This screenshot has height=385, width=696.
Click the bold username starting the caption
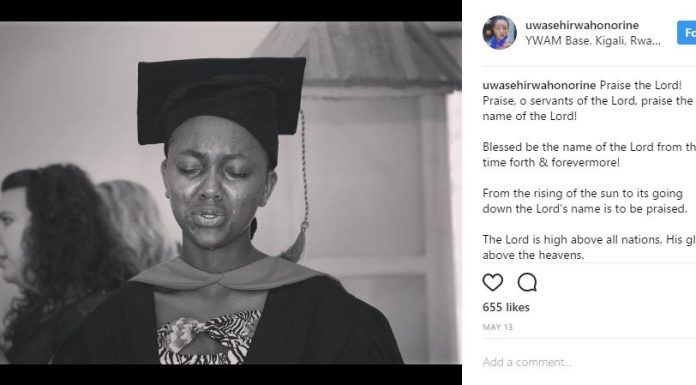[x=539, y=85]
